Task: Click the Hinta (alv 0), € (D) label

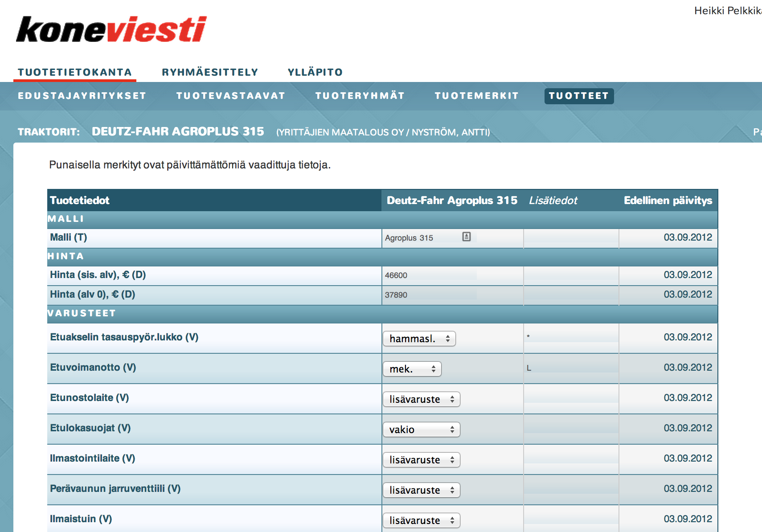Action: (92, 294)
